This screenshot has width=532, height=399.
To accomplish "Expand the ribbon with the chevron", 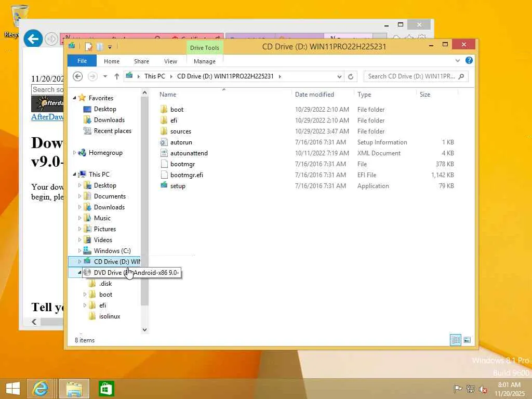I will (457, 61).
